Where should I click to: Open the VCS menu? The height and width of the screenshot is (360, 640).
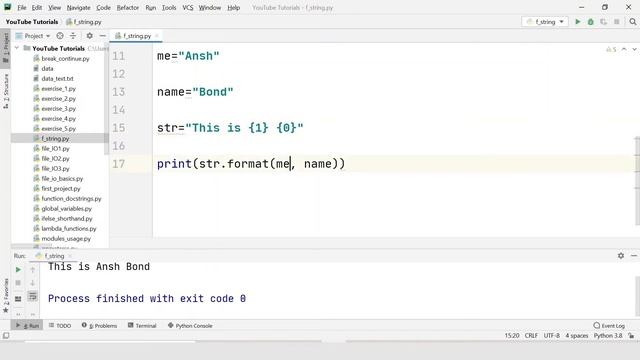pyautogui.click(x=188, y=7)
